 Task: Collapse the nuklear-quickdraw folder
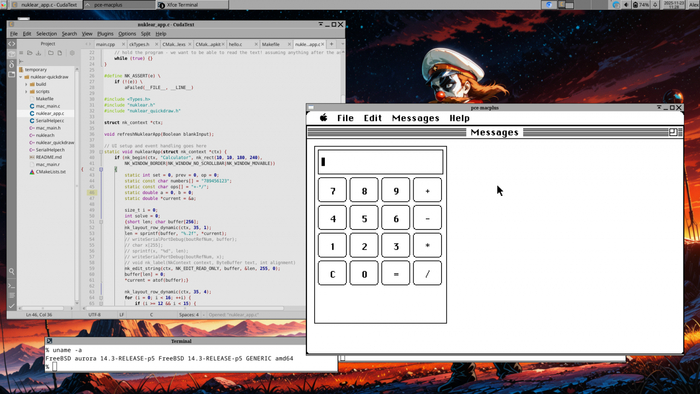point(21,77)
